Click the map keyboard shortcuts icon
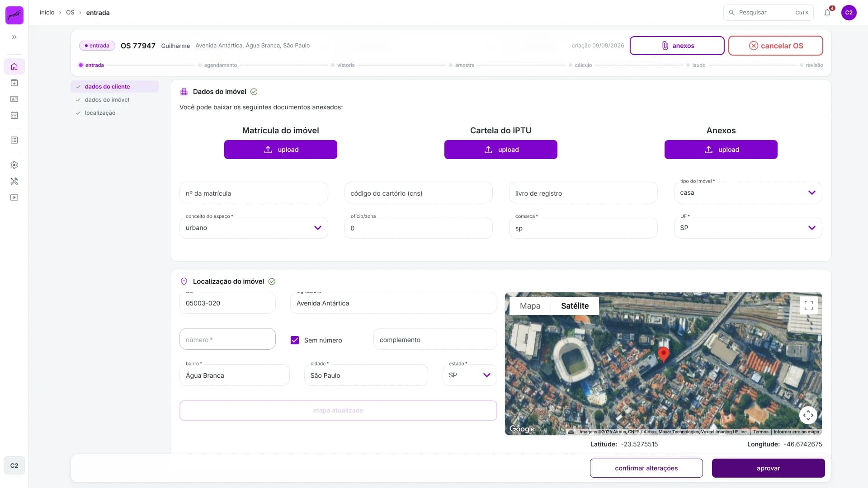 pyautogui.click(x=571, y=432)
